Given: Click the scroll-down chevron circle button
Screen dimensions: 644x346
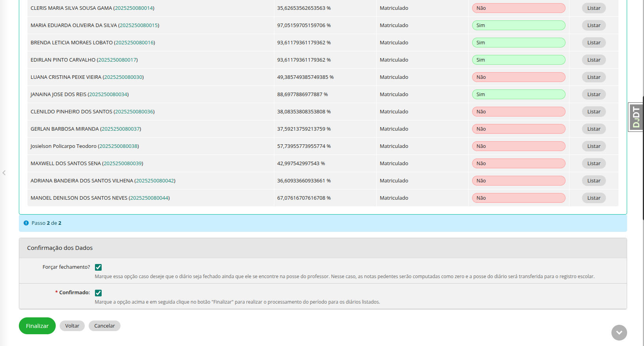Looking at the screenshot, I should 619,333.
